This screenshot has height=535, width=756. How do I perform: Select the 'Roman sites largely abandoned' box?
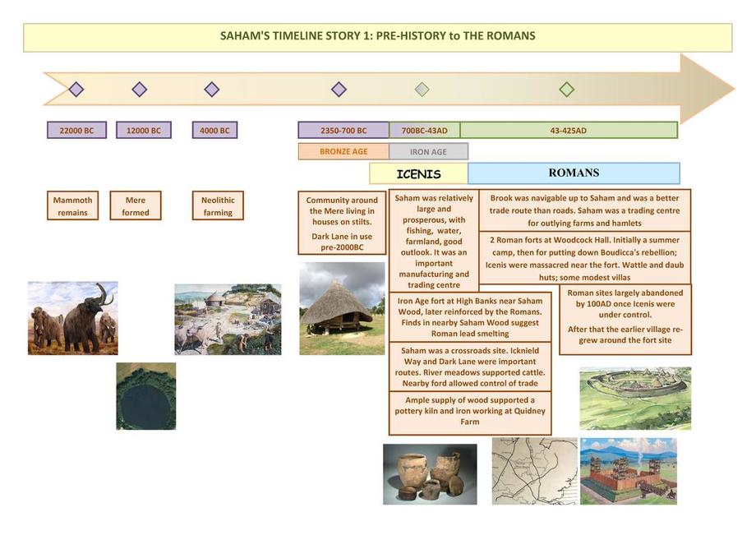625,319
